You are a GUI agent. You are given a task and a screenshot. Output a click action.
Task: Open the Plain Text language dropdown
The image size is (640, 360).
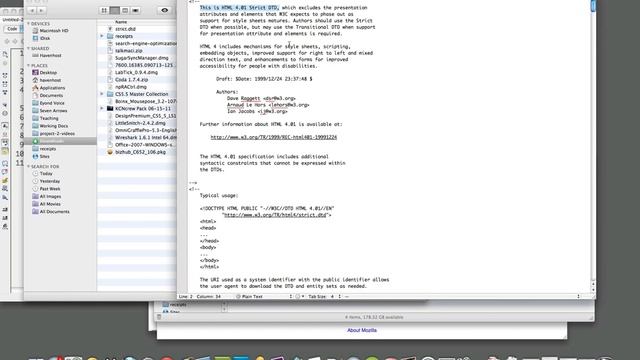(x=264, y=296)
